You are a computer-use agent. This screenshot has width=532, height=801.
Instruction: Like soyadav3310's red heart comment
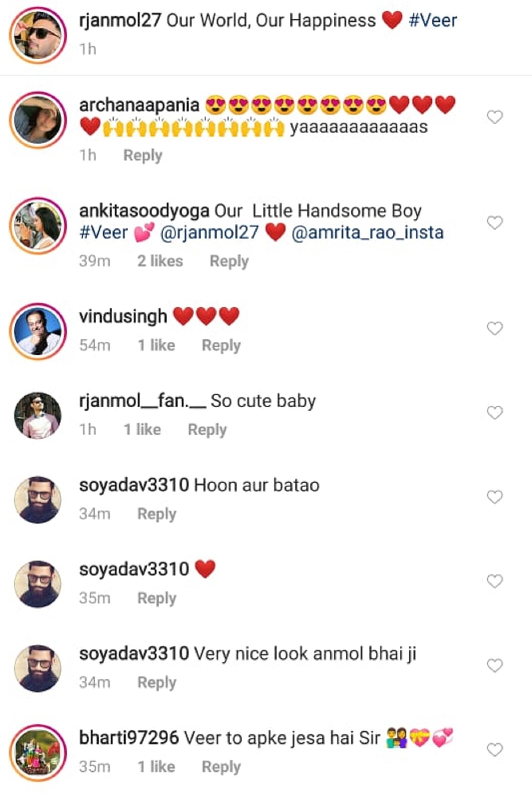494,581
